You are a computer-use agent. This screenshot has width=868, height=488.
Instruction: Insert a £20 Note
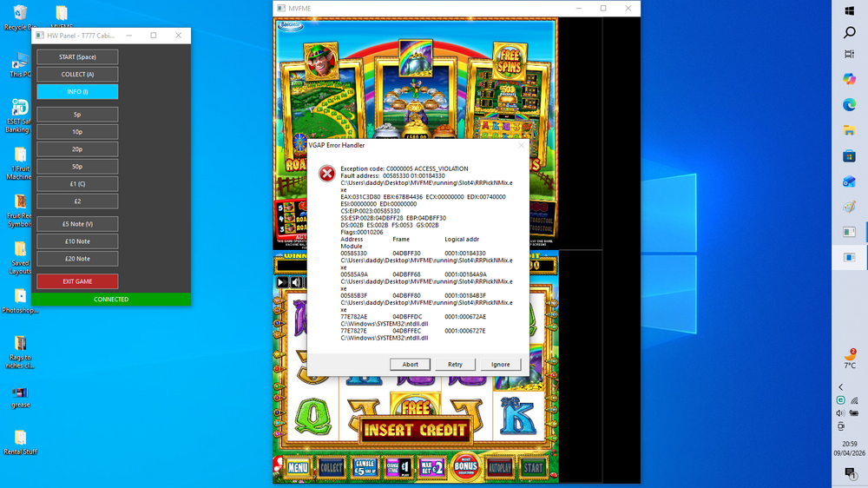pyautogui.click(x=77, y=259)
